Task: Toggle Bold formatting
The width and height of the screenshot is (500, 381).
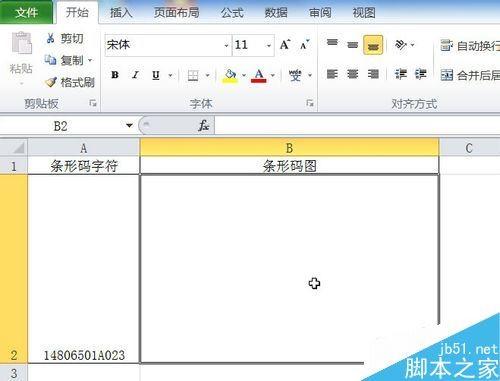Action: 115,75
